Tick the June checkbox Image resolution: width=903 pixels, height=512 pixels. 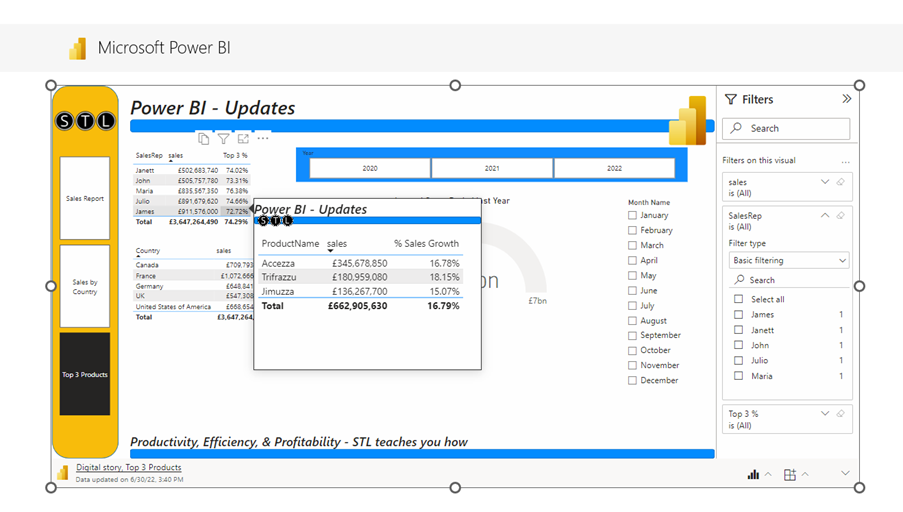click(632, 290)
